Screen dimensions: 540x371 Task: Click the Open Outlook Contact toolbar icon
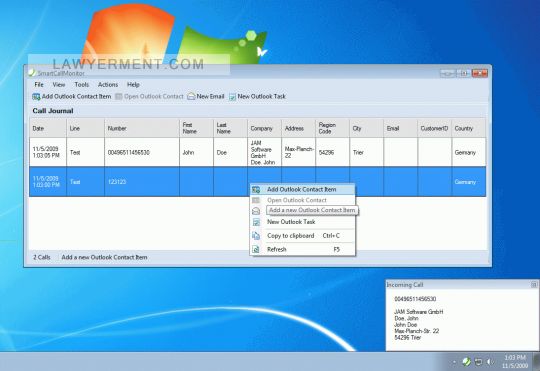coord(119,97)
